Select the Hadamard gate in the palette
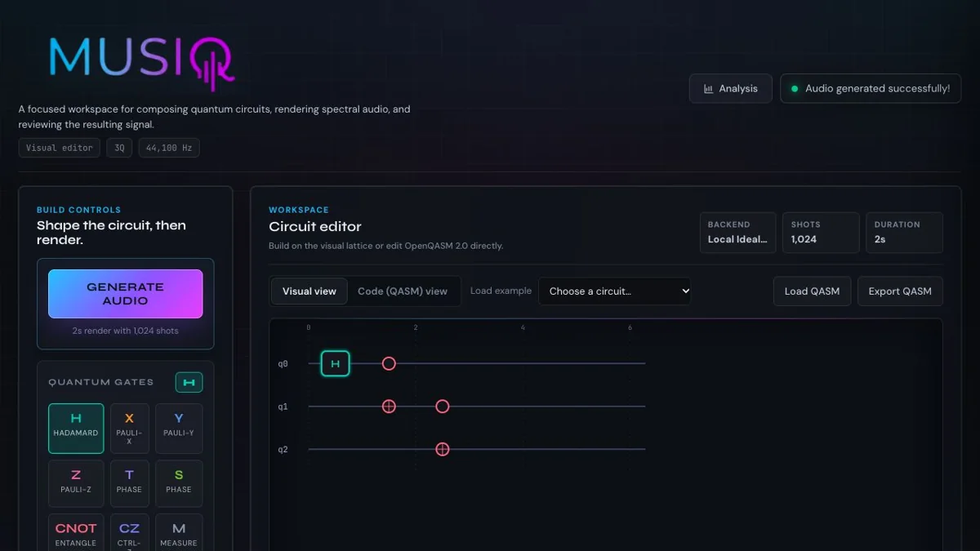Image resolution: width=980 pixels, height=551 pixels. point(76,429)
